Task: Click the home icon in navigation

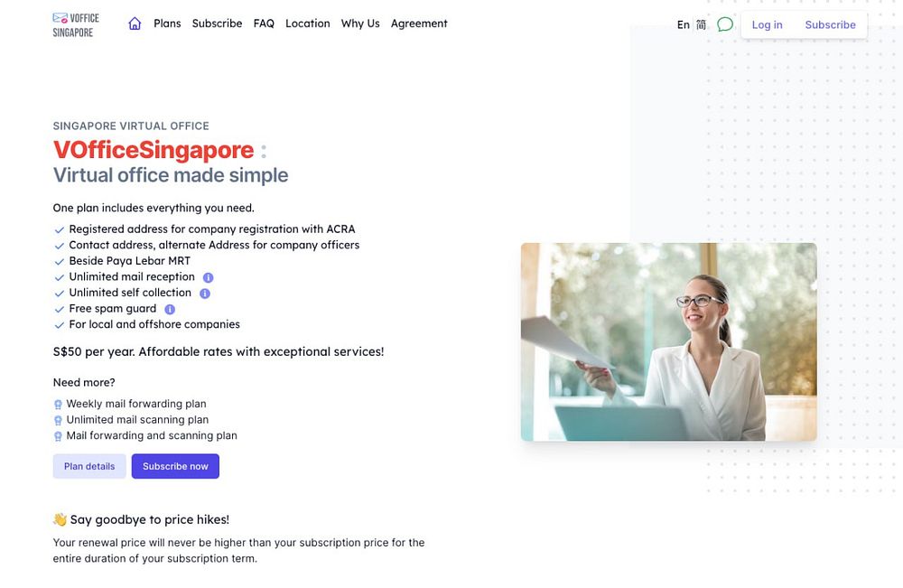Action: pos(135,23)
